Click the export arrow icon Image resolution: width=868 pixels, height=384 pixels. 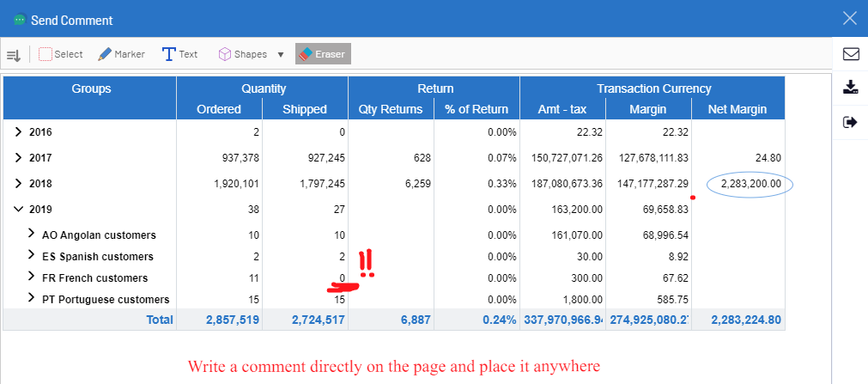click(x=850, y=122)
